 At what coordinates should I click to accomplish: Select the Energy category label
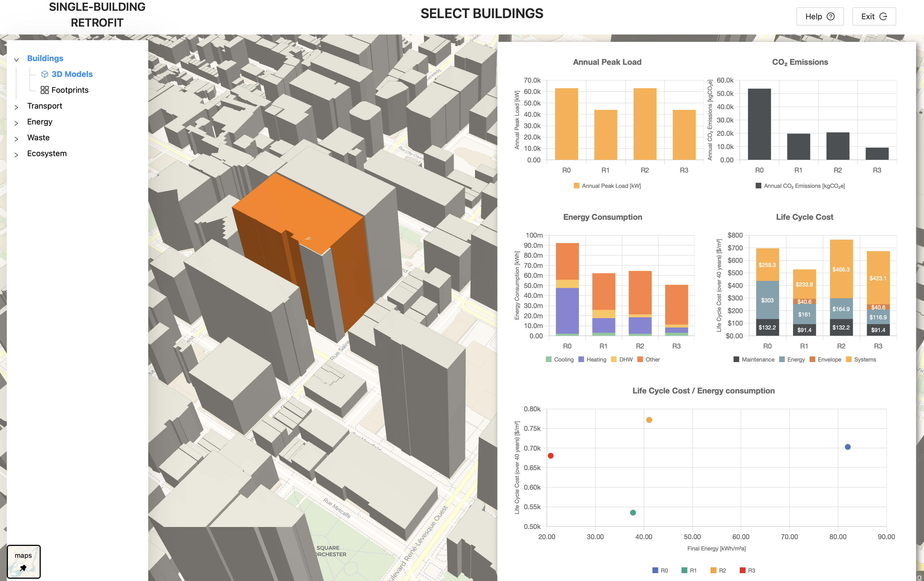[x=40, y=122]
